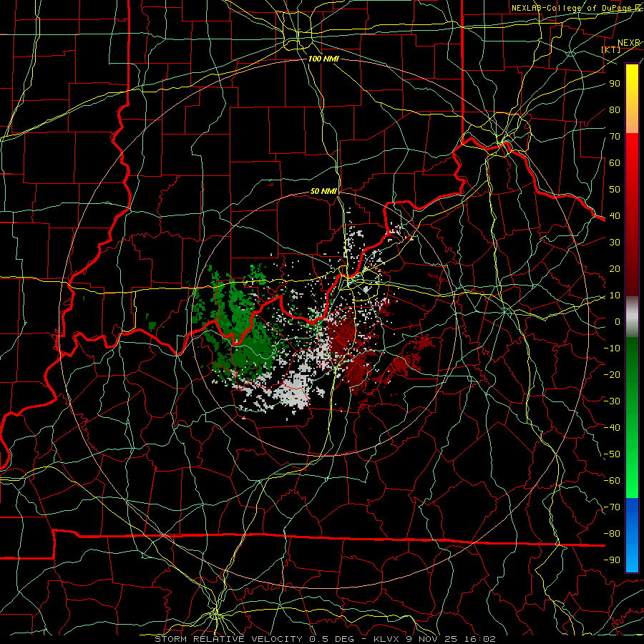Click the "40" value on velocity scale

615,215
